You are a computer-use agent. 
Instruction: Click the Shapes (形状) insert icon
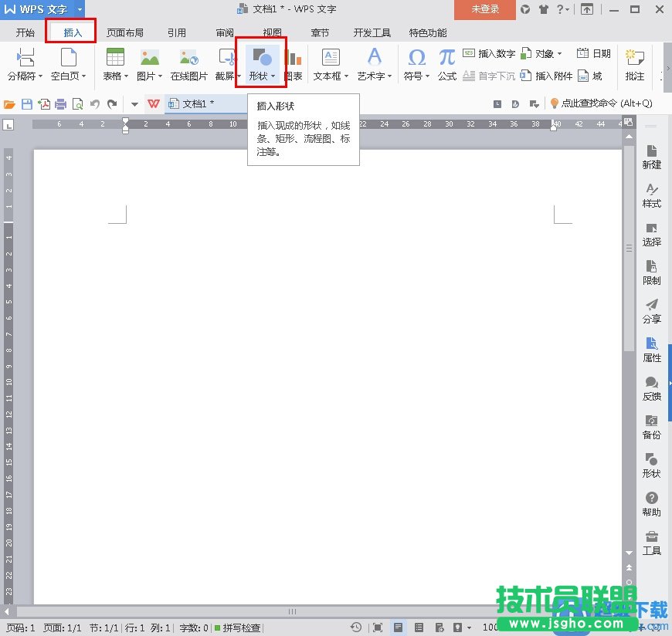point(261,58)
